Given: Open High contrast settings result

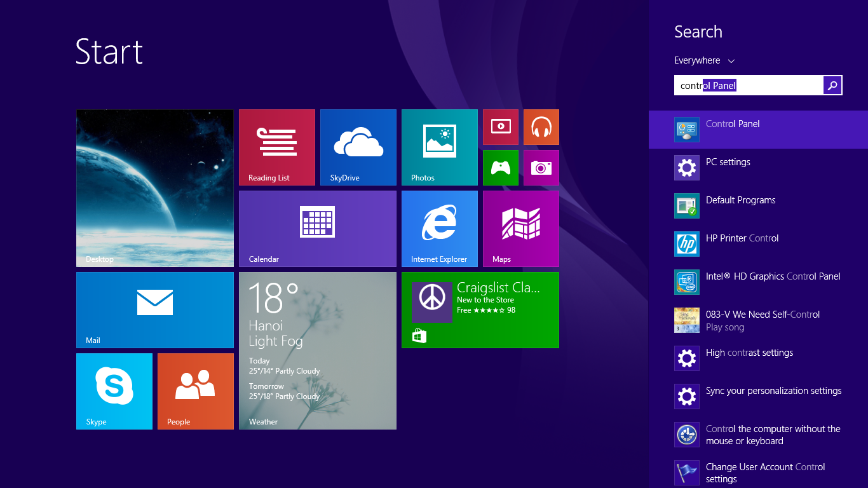Looking at the screenshot, I should [758, 358].
